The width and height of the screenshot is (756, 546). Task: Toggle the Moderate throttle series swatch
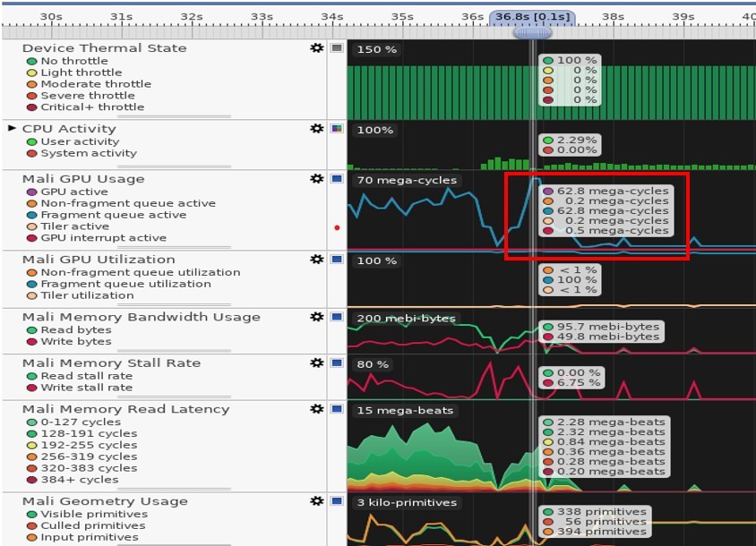[x=32, y=84]
